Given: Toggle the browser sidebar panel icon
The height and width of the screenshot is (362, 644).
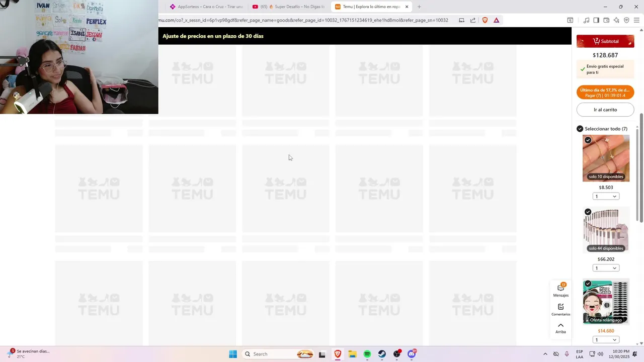Looking at the screenshot, I should coord(596,20).
